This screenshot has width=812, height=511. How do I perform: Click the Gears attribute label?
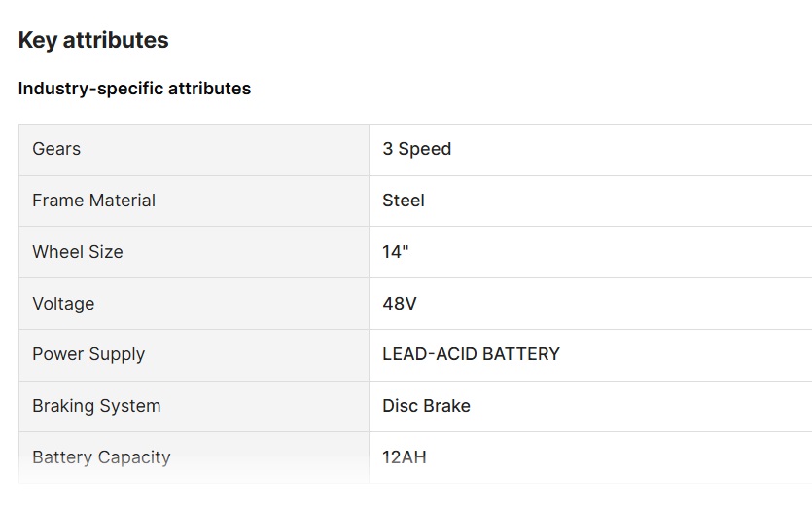tap(56, 149)
